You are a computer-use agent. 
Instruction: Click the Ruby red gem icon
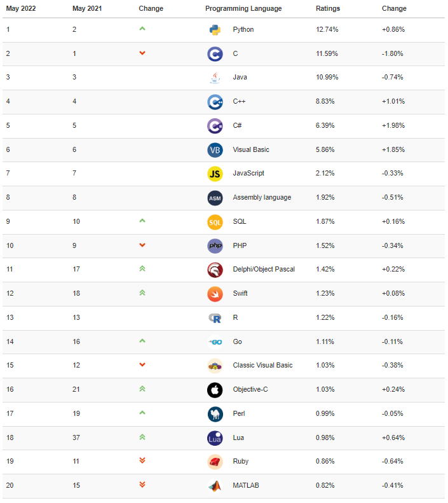(215, 462)
